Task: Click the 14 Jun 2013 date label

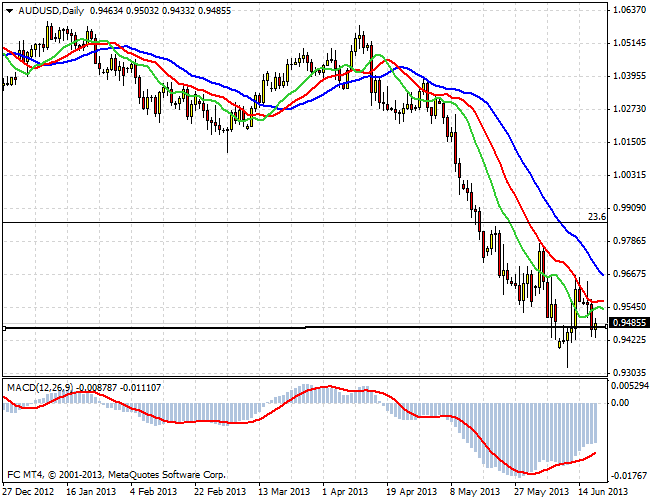Action: [604, 492]
